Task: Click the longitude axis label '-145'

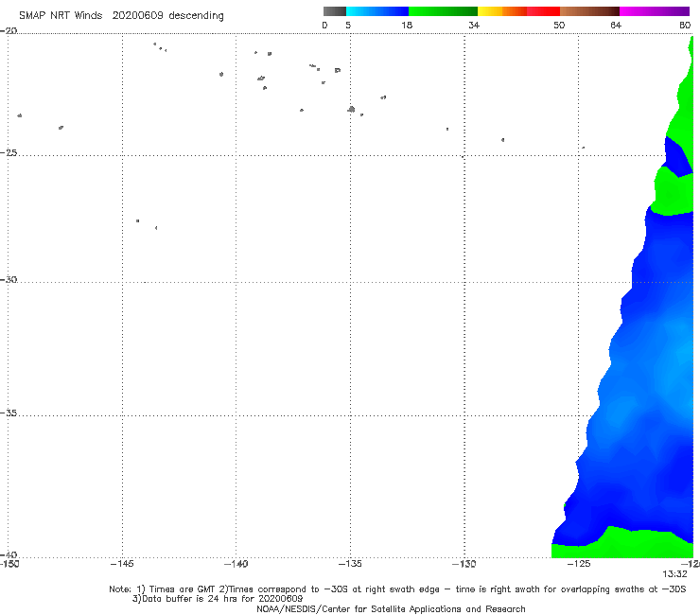Action: click(x=122, y=564)
